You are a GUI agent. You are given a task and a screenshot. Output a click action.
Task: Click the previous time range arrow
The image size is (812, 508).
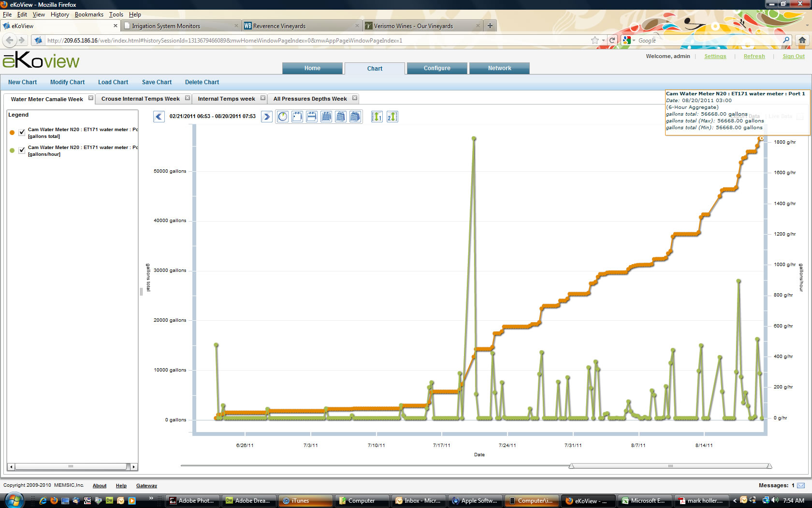coord(159,117)
